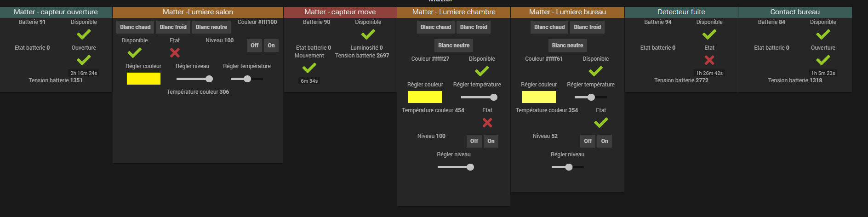This screenshot has height=217, width=868.
Task: Set Lumiere bureau to Blanc neutre
Action: [567, 46]
